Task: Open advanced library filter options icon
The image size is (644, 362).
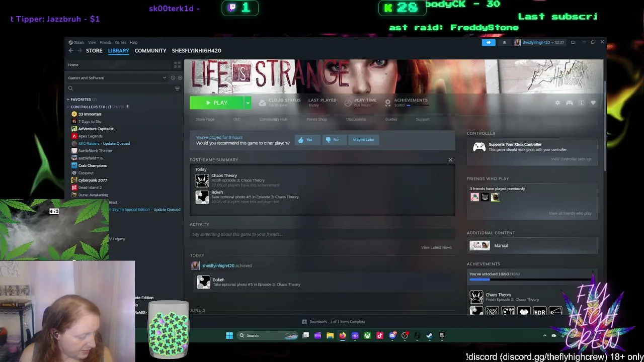Action: tap(177, 88)
